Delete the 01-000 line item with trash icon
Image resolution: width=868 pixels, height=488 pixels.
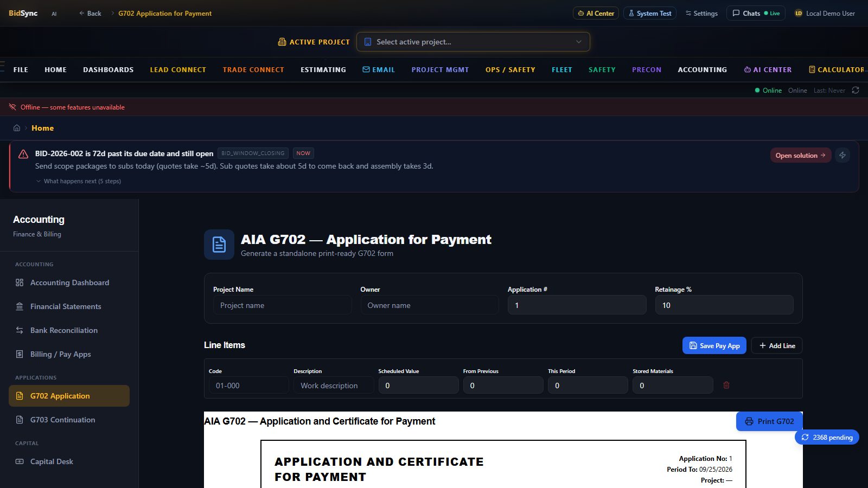coord(726,385)
